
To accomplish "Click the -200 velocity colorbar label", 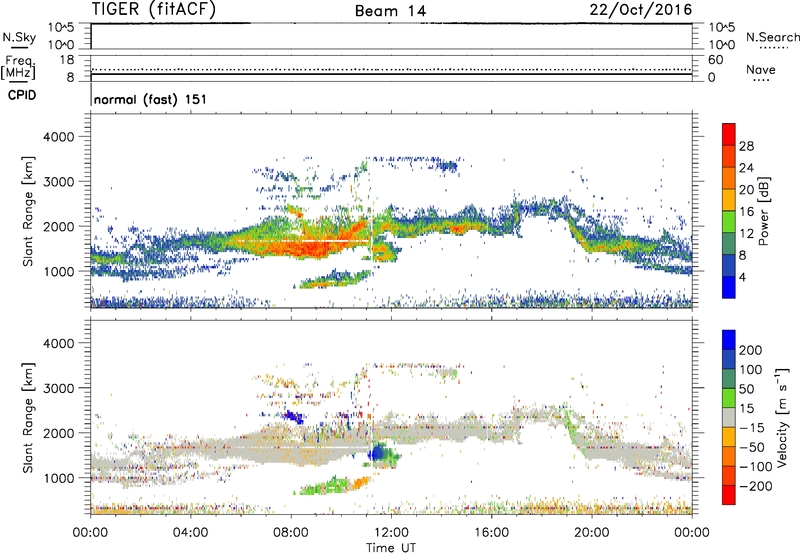I will point(756,486).
